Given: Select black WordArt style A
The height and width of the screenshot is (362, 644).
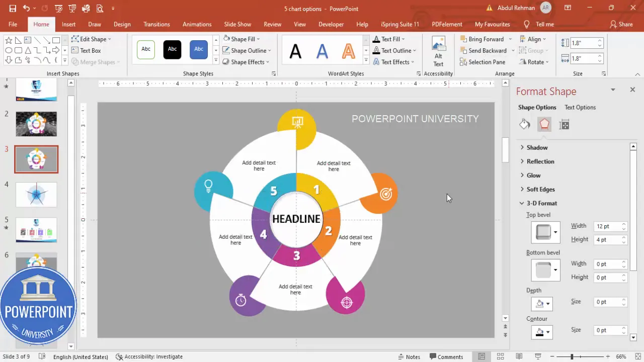Looking at the screenshot, I should click(x=295, y=50).
